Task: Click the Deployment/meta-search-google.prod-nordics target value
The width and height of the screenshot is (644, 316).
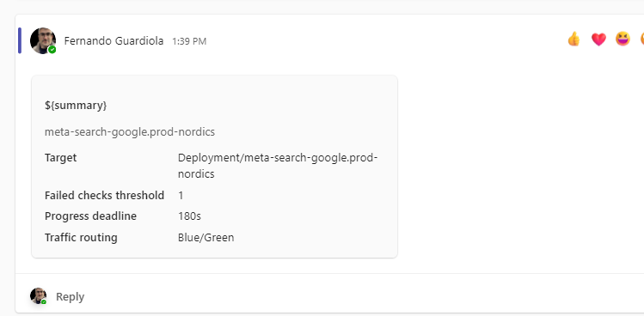Action: 278,166
